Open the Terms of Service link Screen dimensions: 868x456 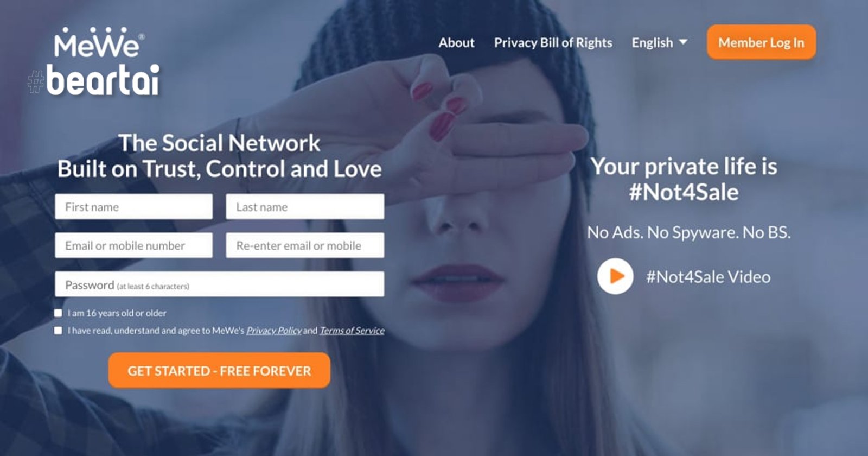coord(352,331)
